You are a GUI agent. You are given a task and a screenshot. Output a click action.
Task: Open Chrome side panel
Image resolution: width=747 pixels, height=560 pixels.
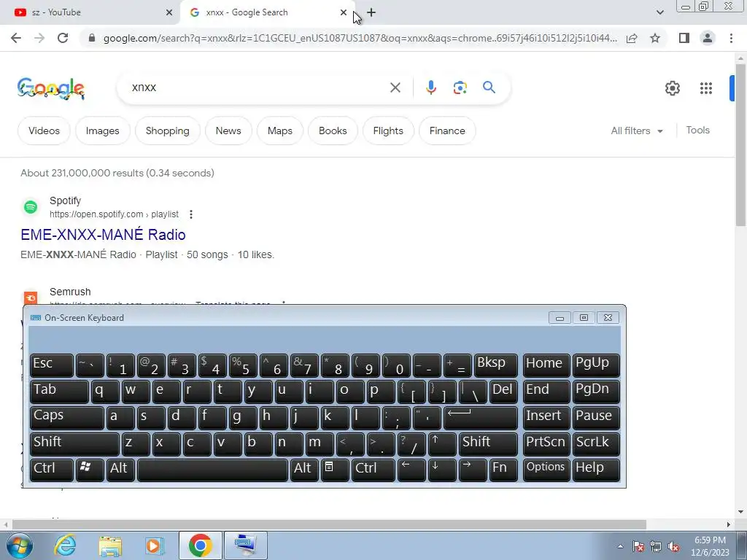tap(684, 38)
